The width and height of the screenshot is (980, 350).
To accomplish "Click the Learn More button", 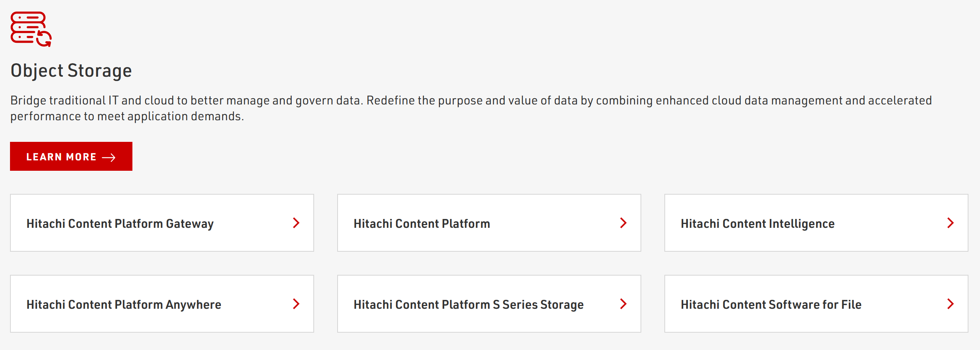I will (x=71, y=156).
